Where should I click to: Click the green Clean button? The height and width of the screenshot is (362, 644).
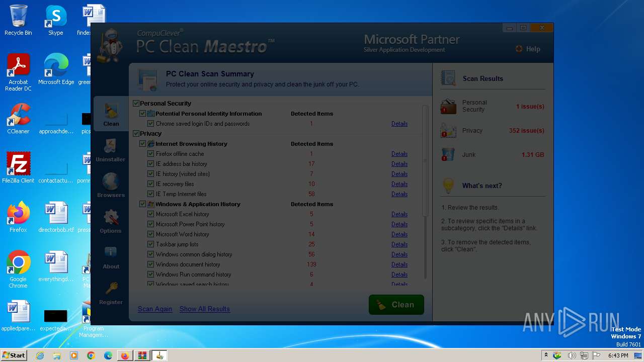coord(396,305)
